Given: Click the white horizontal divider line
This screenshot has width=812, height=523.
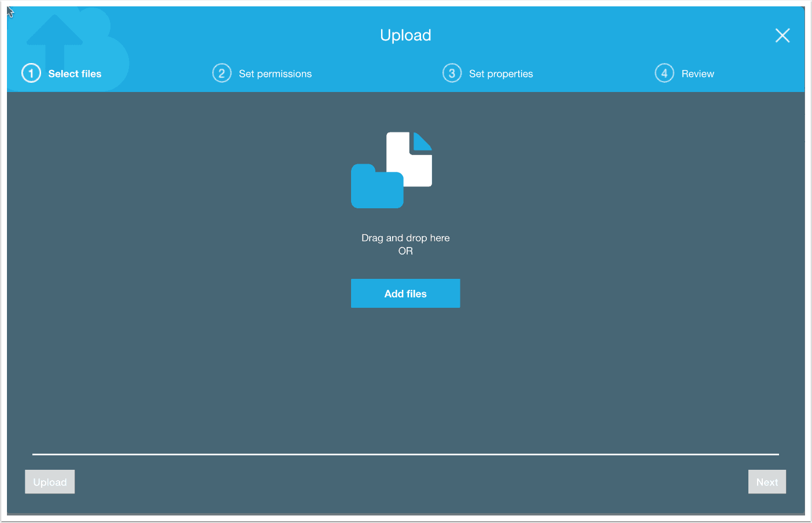Looking at the screenshot, I should pyautogui.click(x=405, y=454).
